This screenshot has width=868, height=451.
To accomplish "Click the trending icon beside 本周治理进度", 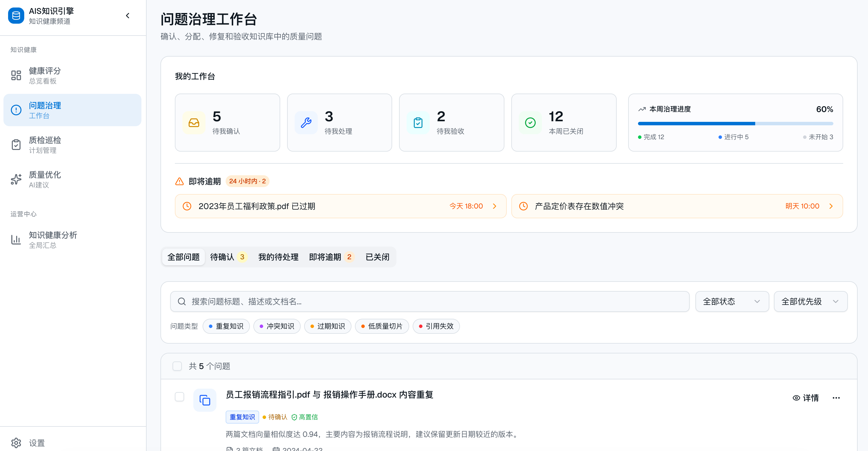I will pos(642,109).
